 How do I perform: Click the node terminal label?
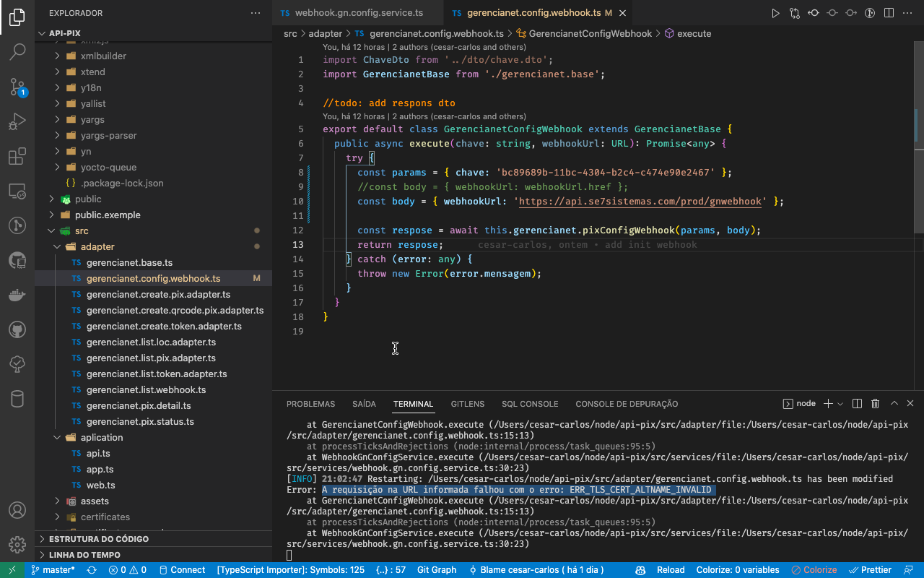coord(800,404)
